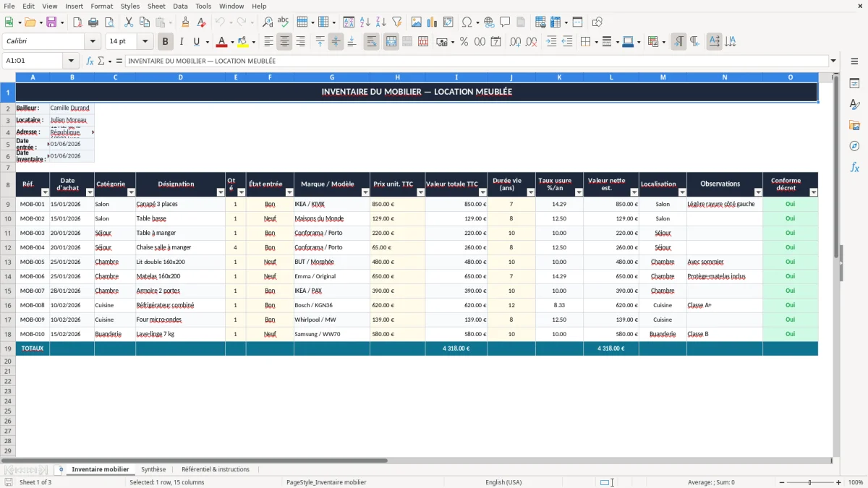868x488 pixels.
Task: Toggle Bold formatting
Action: (x=166, y=42)
